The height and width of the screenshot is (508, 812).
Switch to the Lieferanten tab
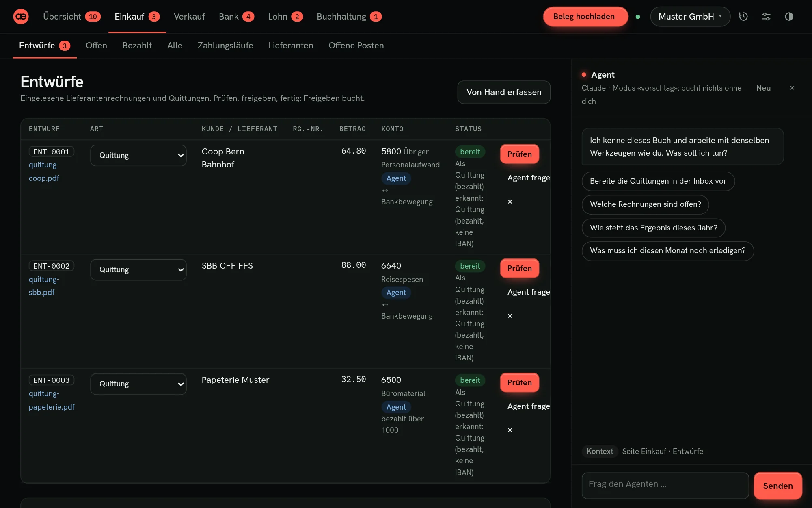291,46
